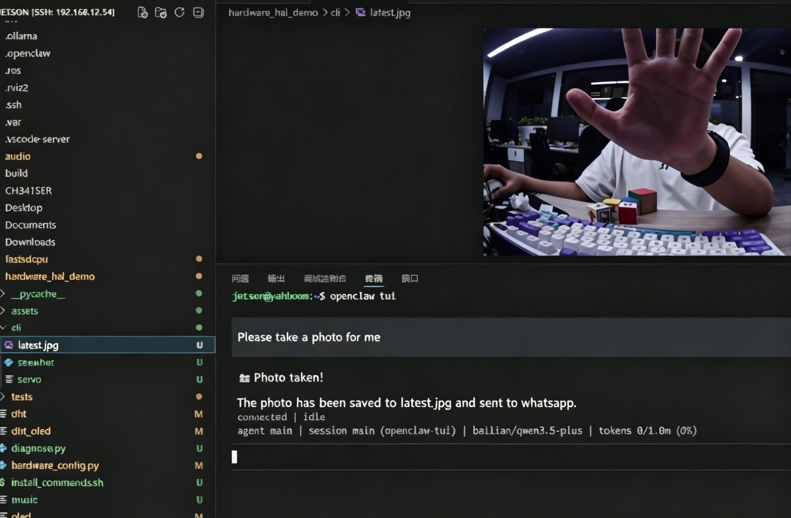Open latest.jpg in the file tree
The width and height of the screenshot is (791, 518).
[107, 345]
